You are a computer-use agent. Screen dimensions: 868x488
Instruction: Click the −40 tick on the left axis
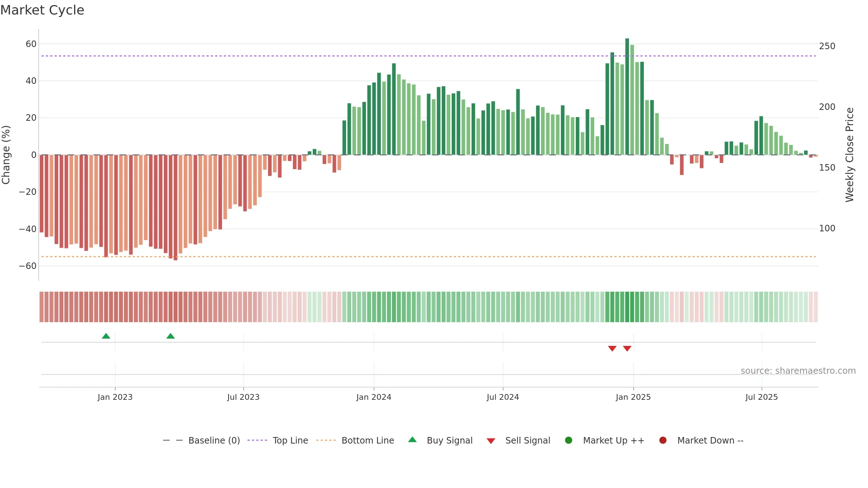(x=28, y=229)
